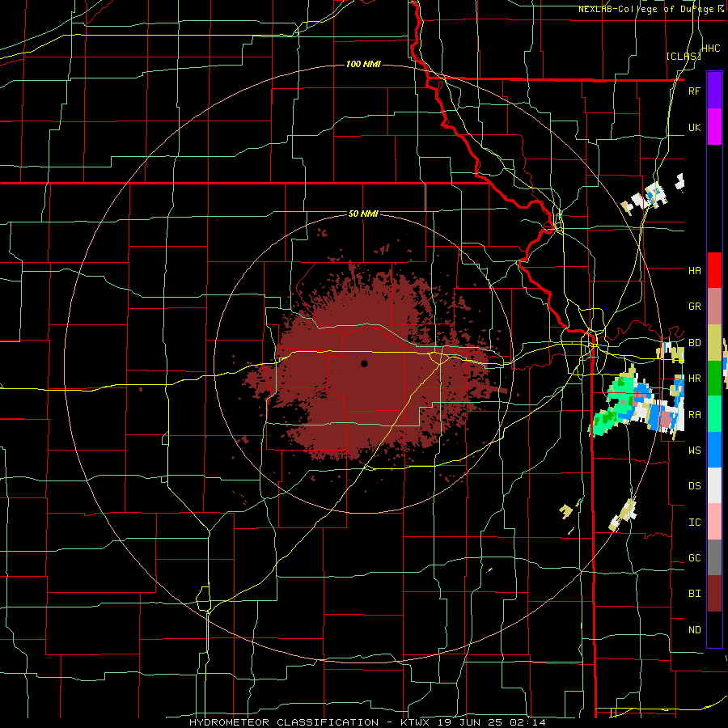This screenshot has width=728, height=728.
Task: Click the 'HR' legend label
Action: (x=694, y=379)
